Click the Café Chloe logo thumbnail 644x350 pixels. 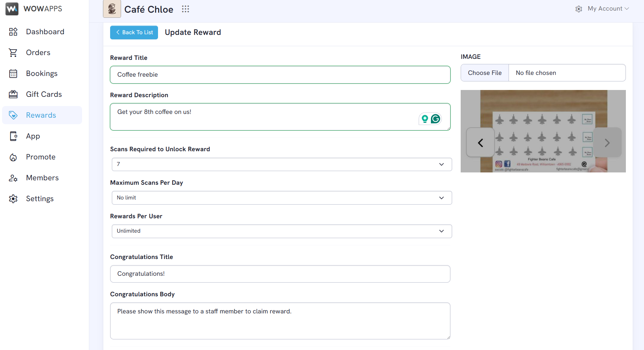112,9
